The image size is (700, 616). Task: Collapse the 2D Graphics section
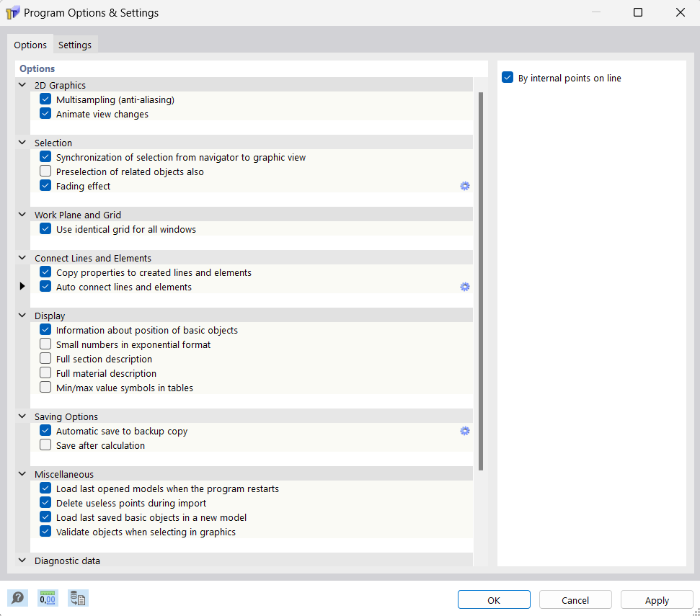point(22,84)
